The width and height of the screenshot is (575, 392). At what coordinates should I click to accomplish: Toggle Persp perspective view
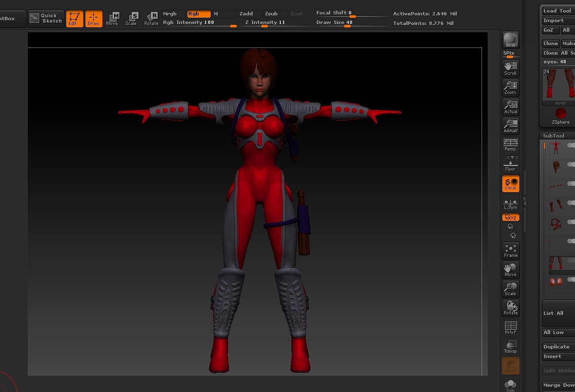click(510, 145)
